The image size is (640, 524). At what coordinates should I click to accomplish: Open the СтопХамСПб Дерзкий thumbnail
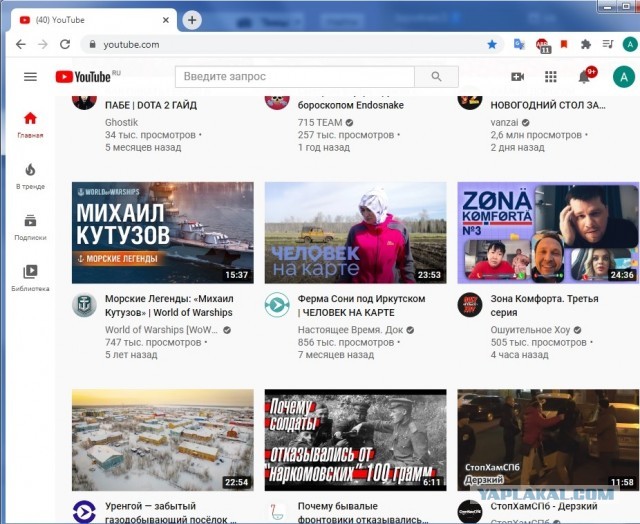548,440
